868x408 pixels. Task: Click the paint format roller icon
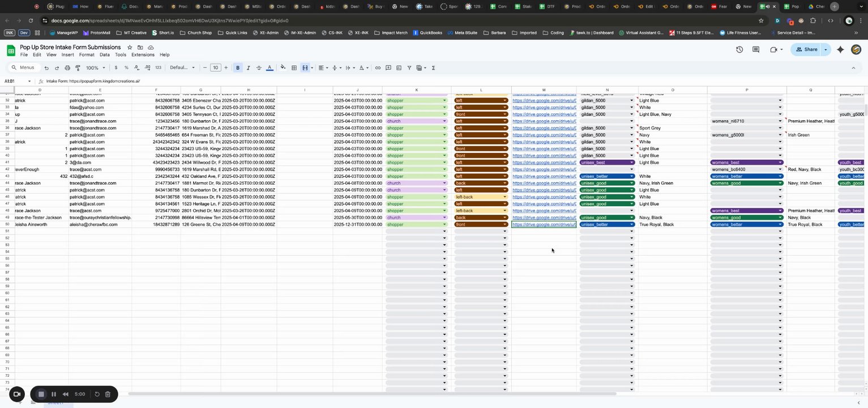pos(78,68)
